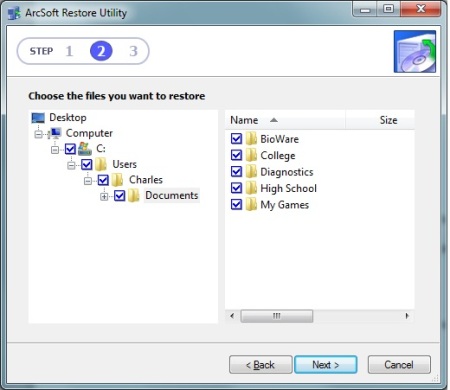Image resolution: width=450 pixels, height=390 pixels.
Task: Maximize the Restore Utility window
Action: [x=388, y=9]
